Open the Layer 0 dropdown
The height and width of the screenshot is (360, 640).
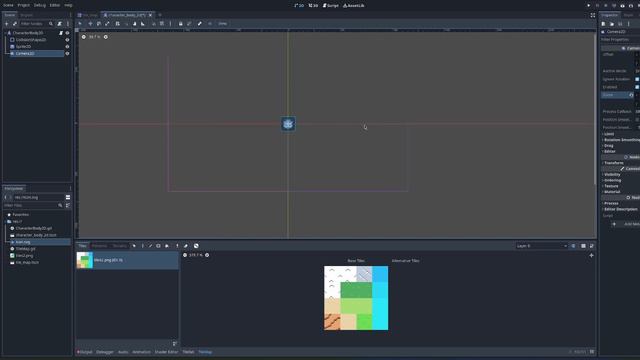pos(541,246)
